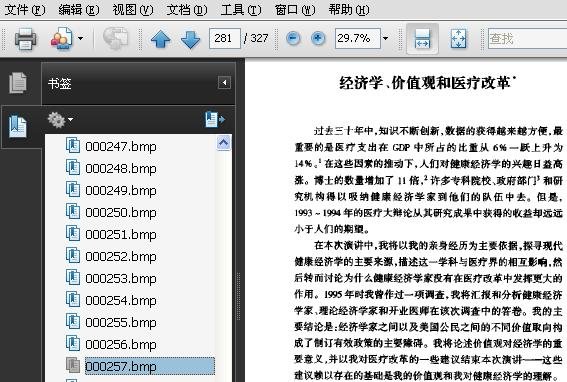Screen dimensions: 567x382
Task: Zoom in using the plus button
Action: (318, 38)
